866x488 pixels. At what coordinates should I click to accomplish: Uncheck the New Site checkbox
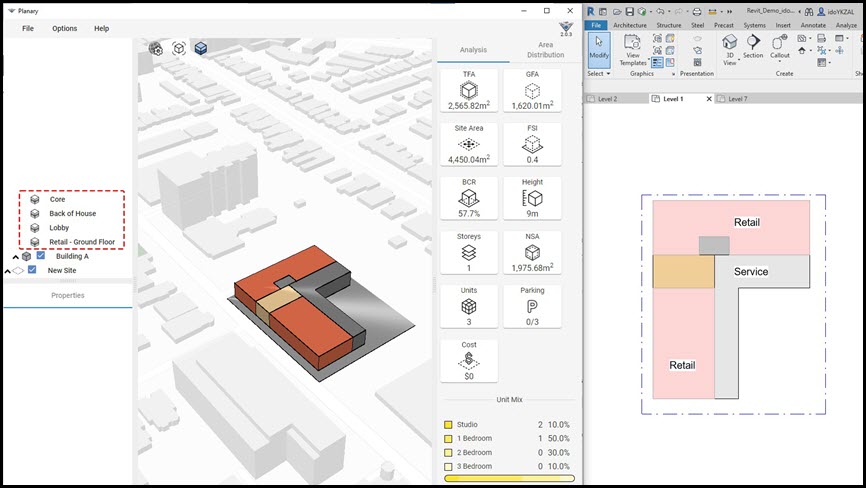coord(32,269)
